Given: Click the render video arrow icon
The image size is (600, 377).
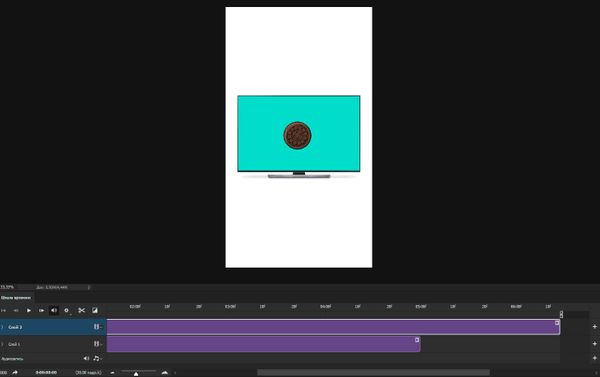Looking at the screenshot, I should (x=15, y=372).
